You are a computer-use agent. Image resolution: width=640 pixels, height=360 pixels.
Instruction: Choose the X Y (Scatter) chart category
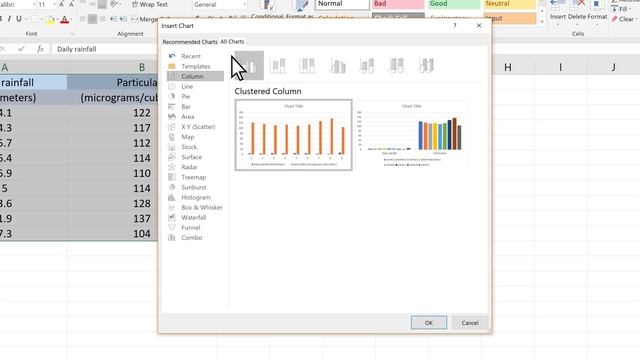click(x=195, y=127)
